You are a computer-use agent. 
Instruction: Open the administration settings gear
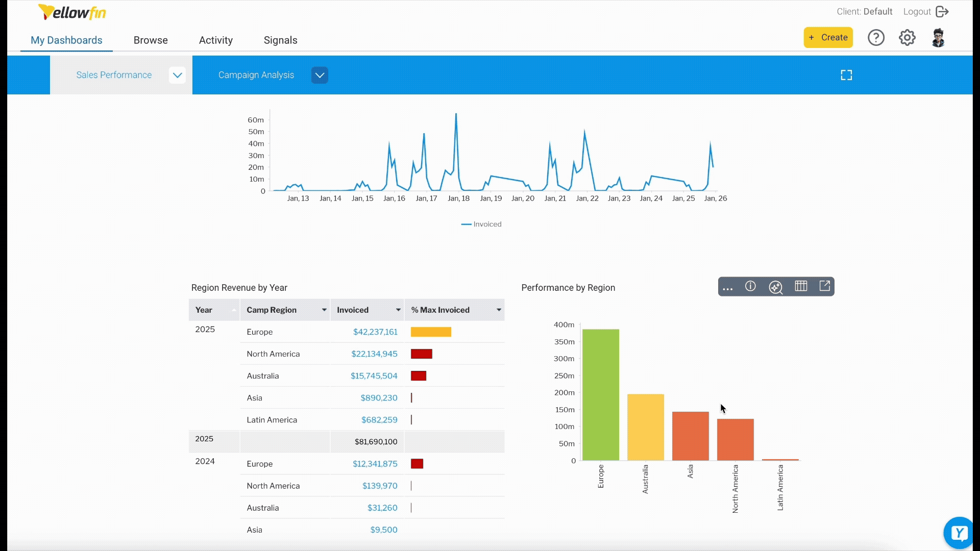pyautogui.click(x=907, y=37)
